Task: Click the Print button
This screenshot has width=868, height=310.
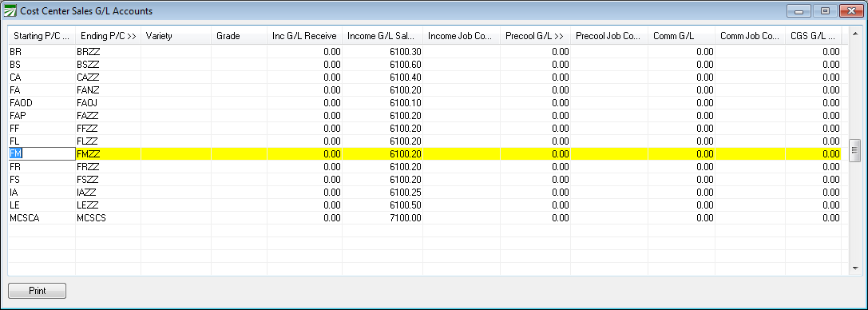Action: point(37,291)
